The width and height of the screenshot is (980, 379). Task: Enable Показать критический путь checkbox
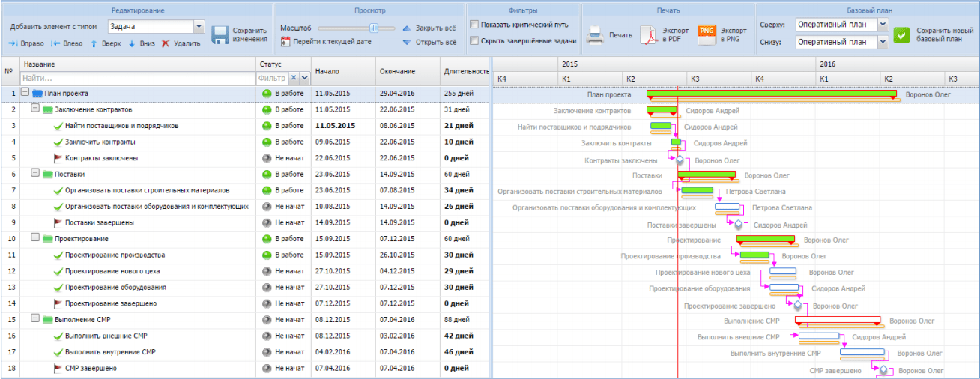[474, 25]
